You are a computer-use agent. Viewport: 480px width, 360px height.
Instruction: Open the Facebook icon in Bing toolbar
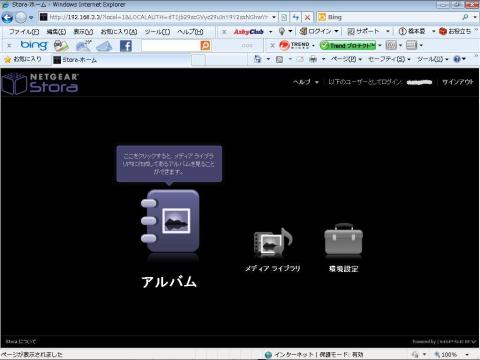(x=126, y=46)
